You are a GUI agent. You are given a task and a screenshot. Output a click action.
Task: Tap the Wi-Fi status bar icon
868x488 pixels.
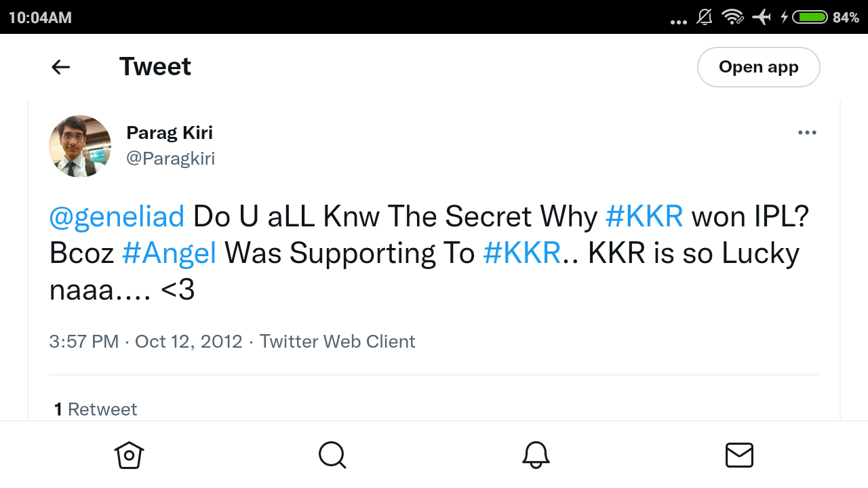733,17
